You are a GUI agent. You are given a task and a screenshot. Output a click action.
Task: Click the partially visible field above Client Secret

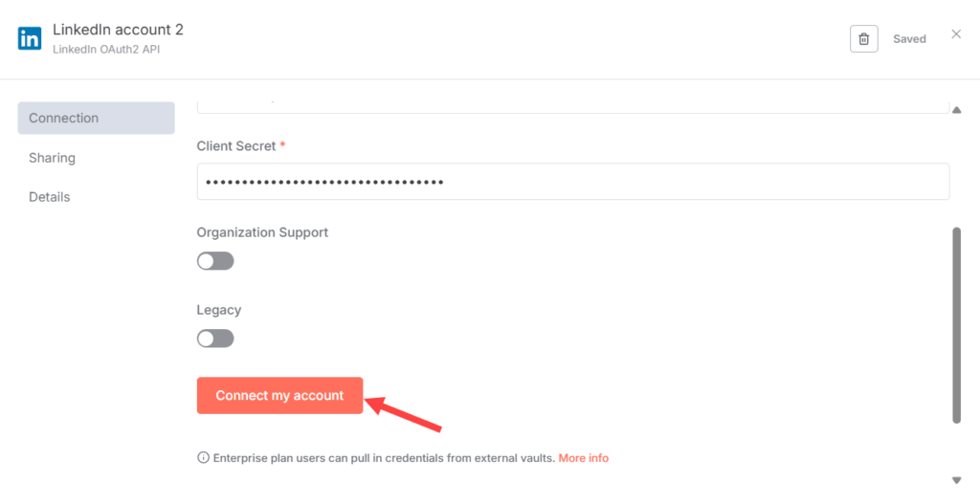point(572,103)
